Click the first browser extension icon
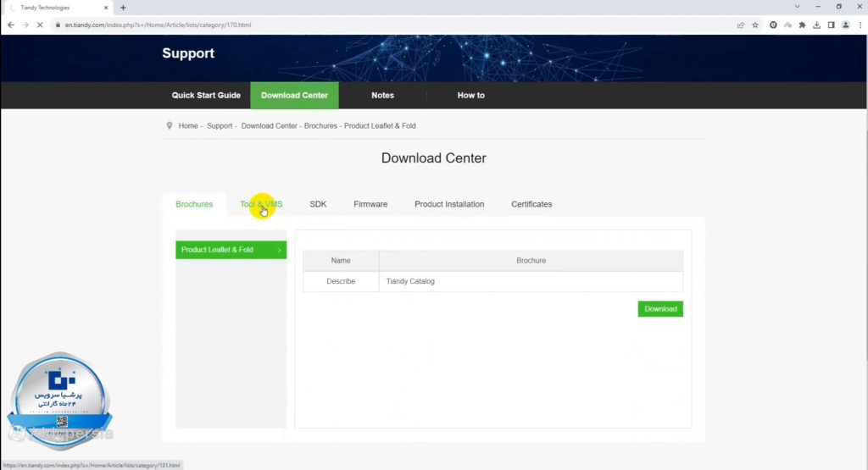The height and width of the screenshot is (470, 868). click(773, 25)
